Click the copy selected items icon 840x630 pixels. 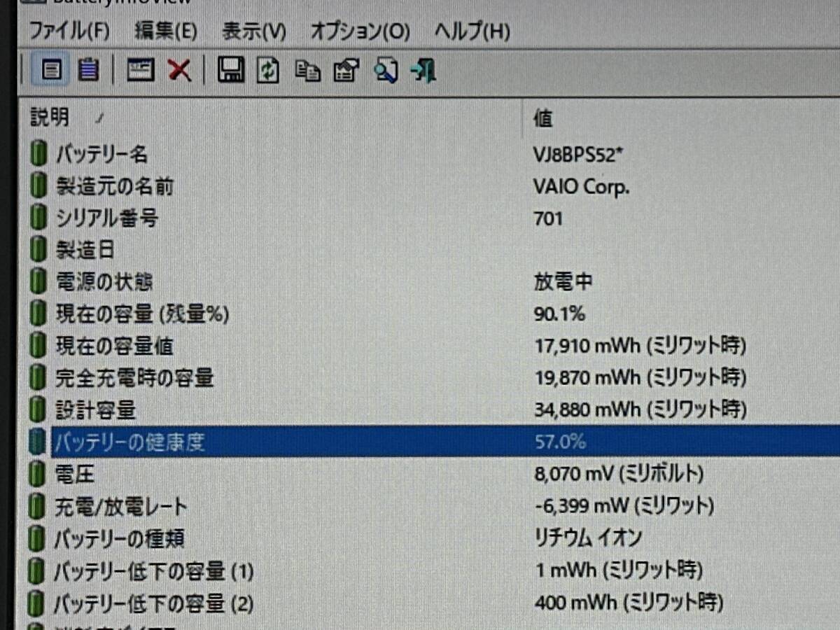pos(307,71)
